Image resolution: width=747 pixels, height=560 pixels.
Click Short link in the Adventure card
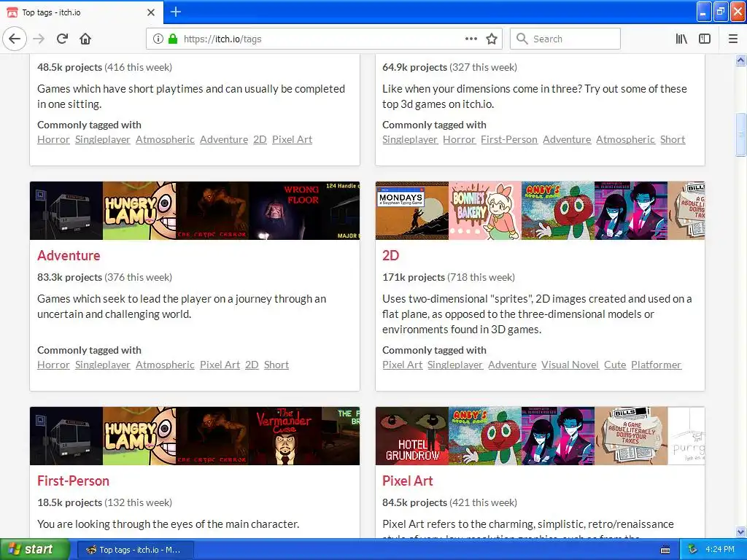(x=276, y=365)
